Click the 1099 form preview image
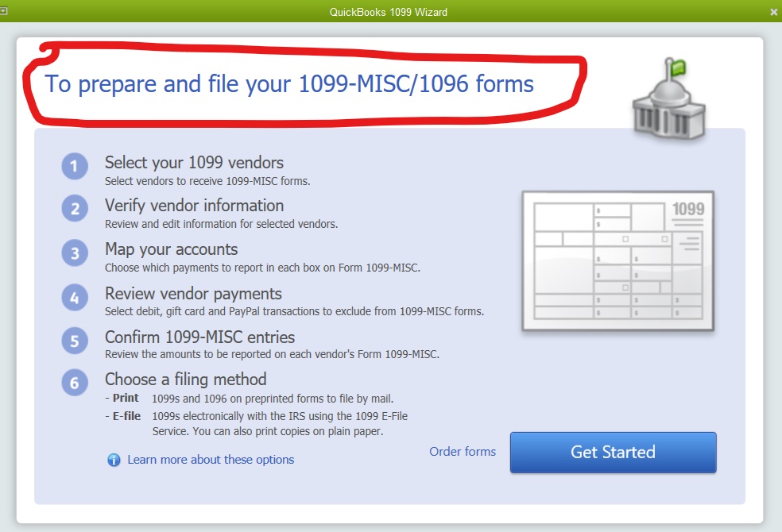Viewport: 782px width, 532px height. point(618,261)
